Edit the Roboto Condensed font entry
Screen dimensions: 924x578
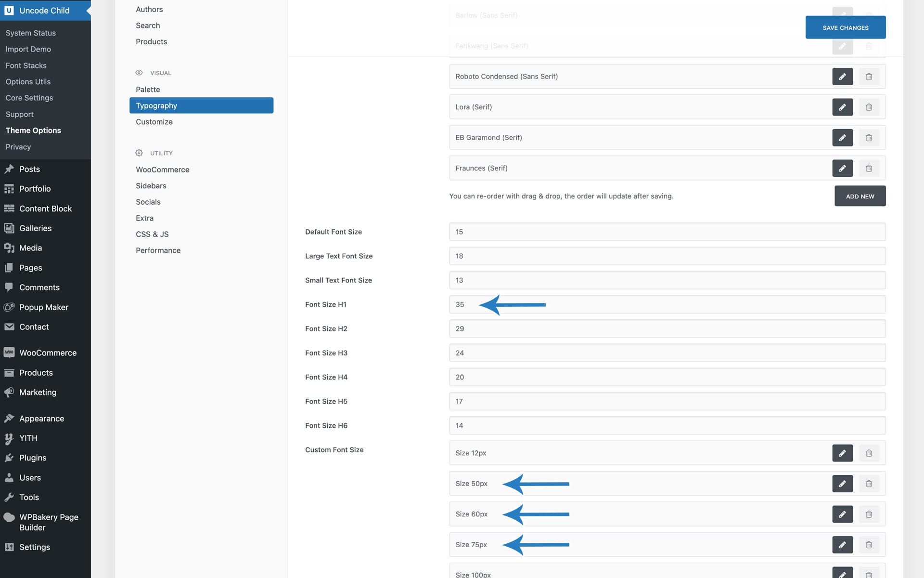coord(842,77)
